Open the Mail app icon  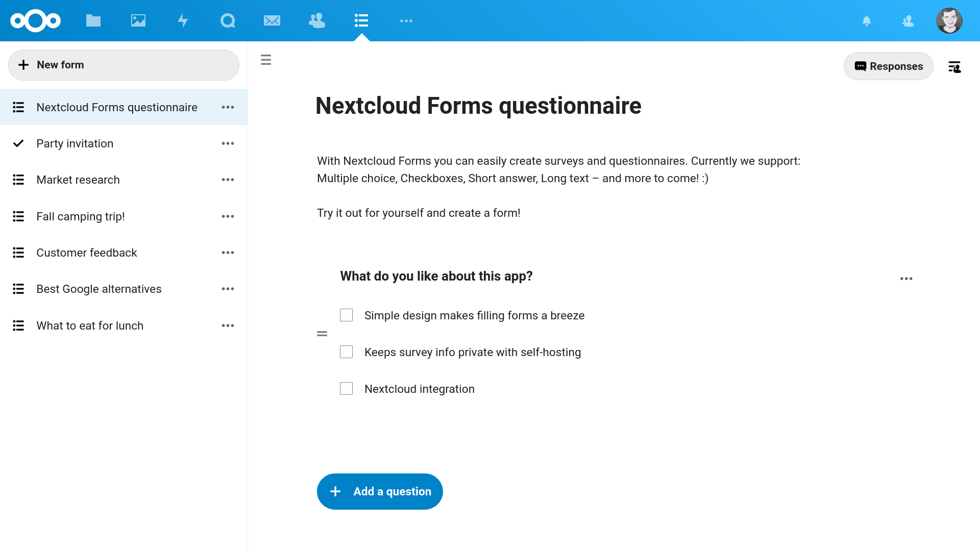coord(271,20)
